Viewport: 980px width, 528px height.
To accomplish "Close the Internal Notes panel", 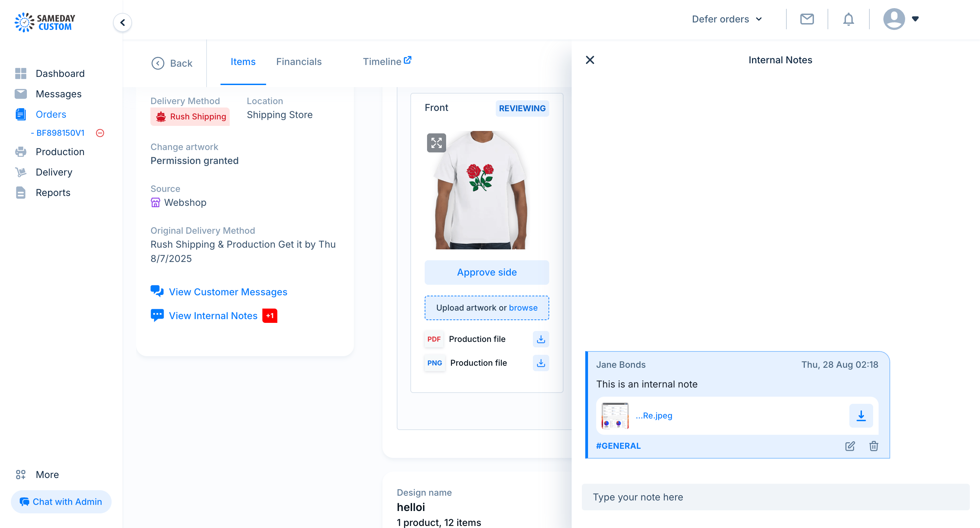I will [x=590, y=60].
